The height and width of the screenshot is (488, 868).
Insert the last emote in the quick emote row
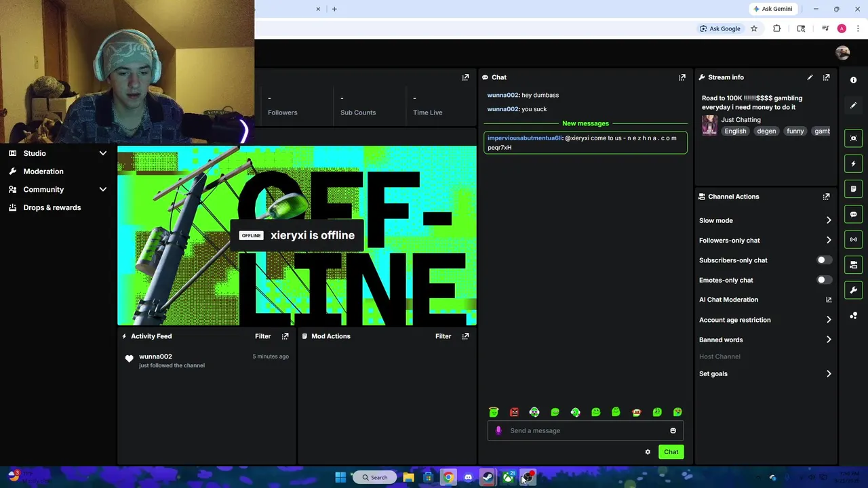pyautogui.click(x=677, y=412)
